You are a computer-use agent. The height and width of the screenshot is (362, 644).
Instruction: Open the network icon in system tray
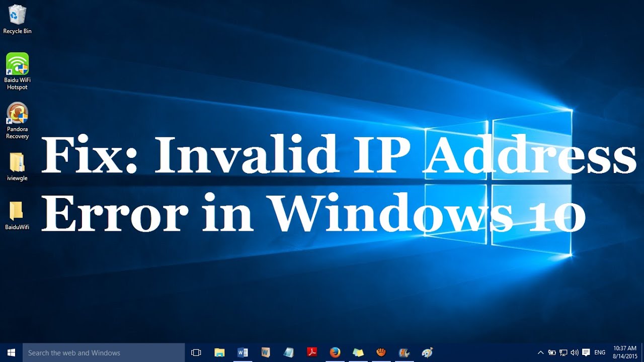coord(563,352)
